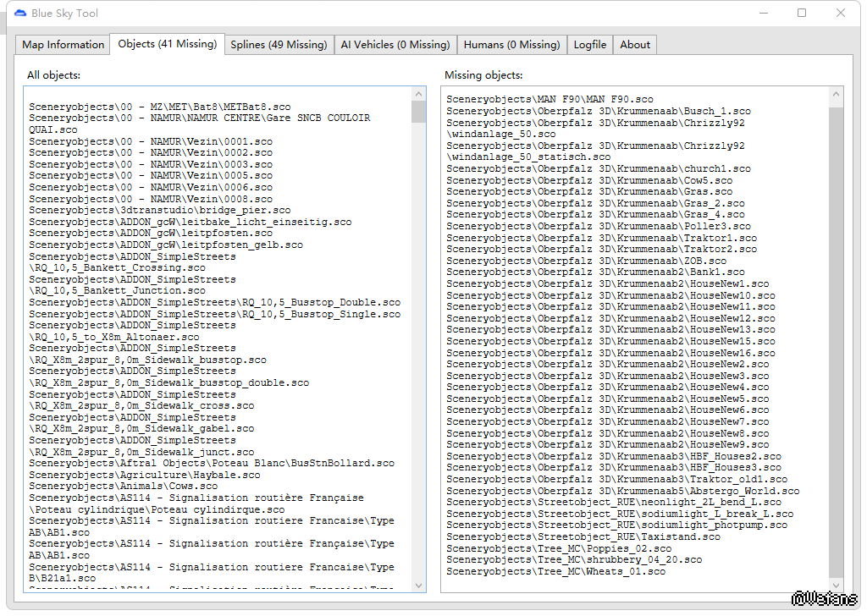Maximize the Blue Sky Tool window
867x616 pixels.
(802, 13)
